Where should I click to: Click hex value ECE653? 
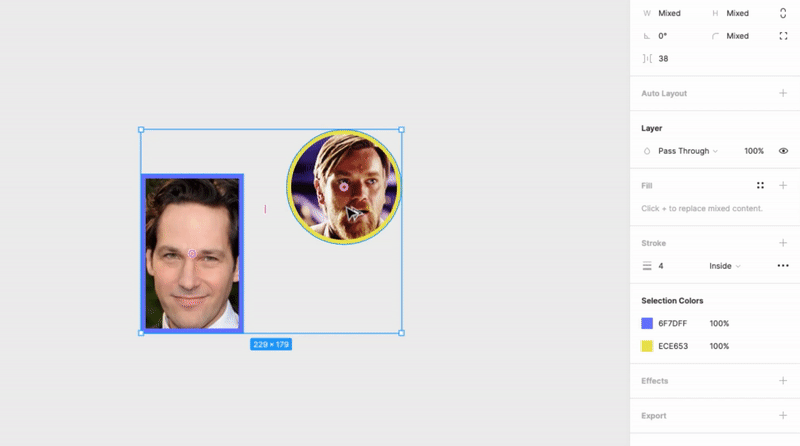click(673, 346)
